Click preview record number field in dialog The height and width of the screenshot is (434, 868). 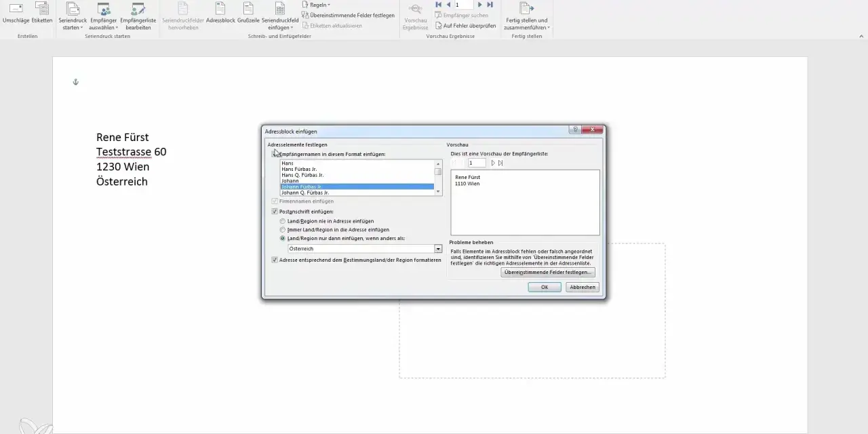tap(477, 163)
